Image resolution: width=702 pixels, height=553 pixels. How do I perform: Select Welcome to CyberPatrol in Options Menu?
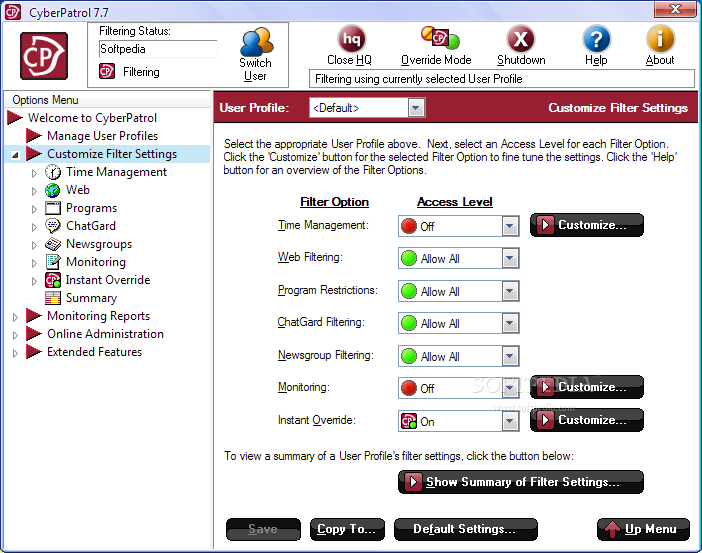click(x=92, y=118)
